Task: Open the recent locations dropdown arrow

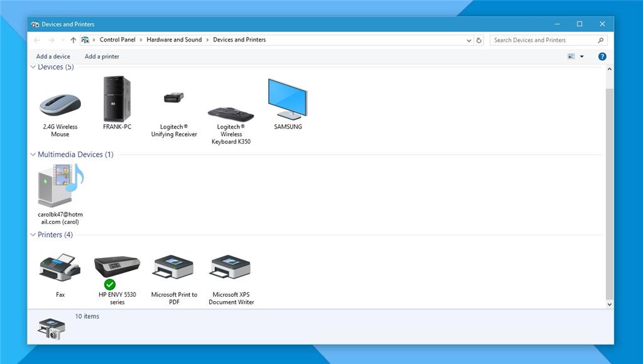Action: (x=63, y=40)
